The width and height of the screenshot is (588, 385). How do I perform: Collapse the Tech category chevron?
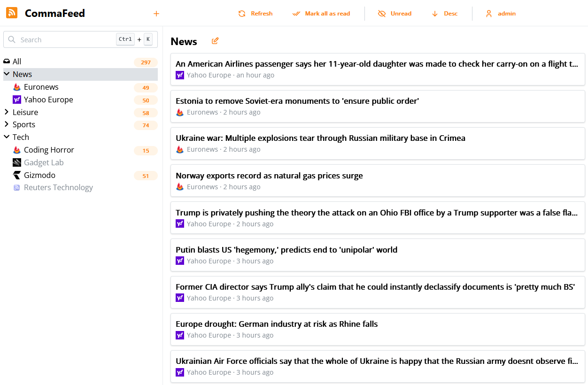(x=7, y=137)
